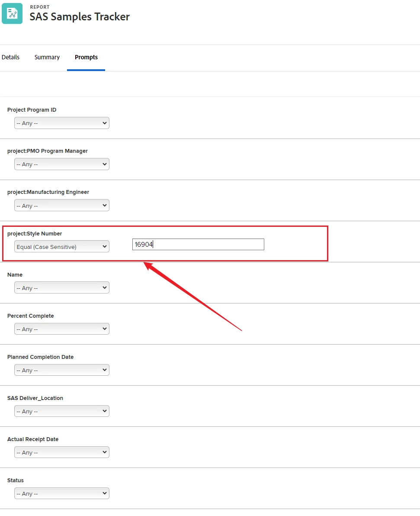Select the Prompts tab
Screen dimensions: 420x516
86,57
